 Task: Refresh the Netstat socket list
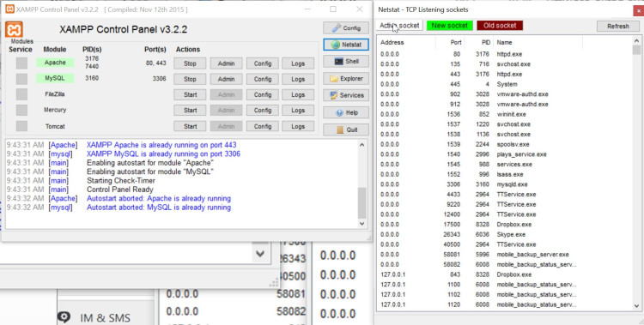click(x=617, y=26)
